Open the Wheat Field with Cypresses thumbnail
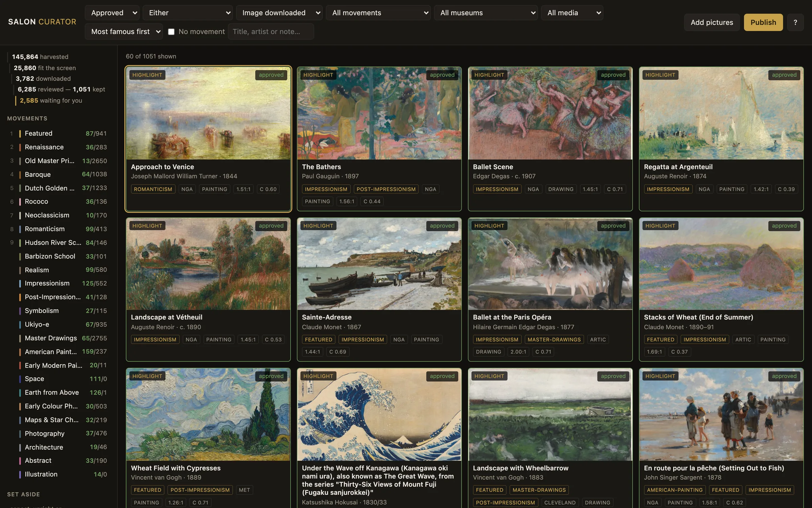The height and width of the screenshot is (508, 812). tap(208, 415)
